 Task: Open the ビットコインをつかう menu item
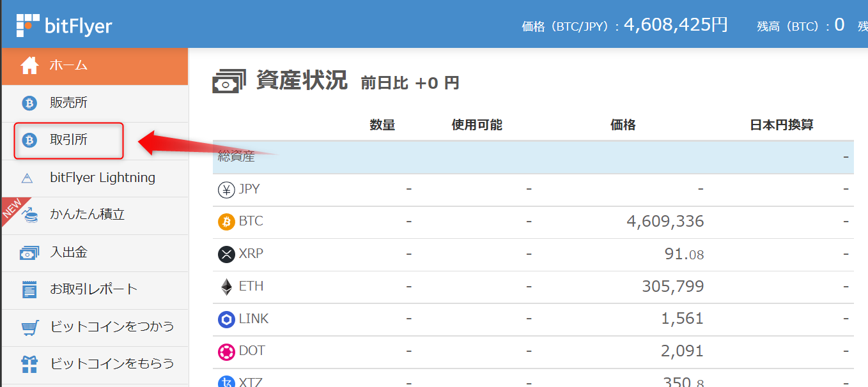pyautogui.click(x=95, y=327)
